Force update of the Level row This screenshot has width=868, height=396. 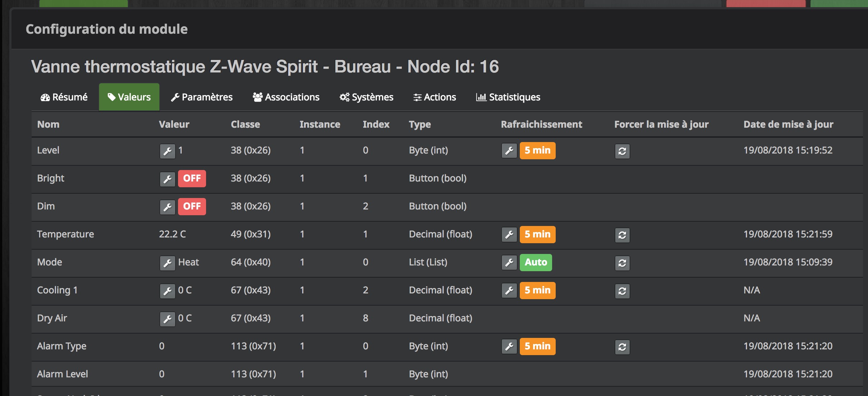point(622,151)
